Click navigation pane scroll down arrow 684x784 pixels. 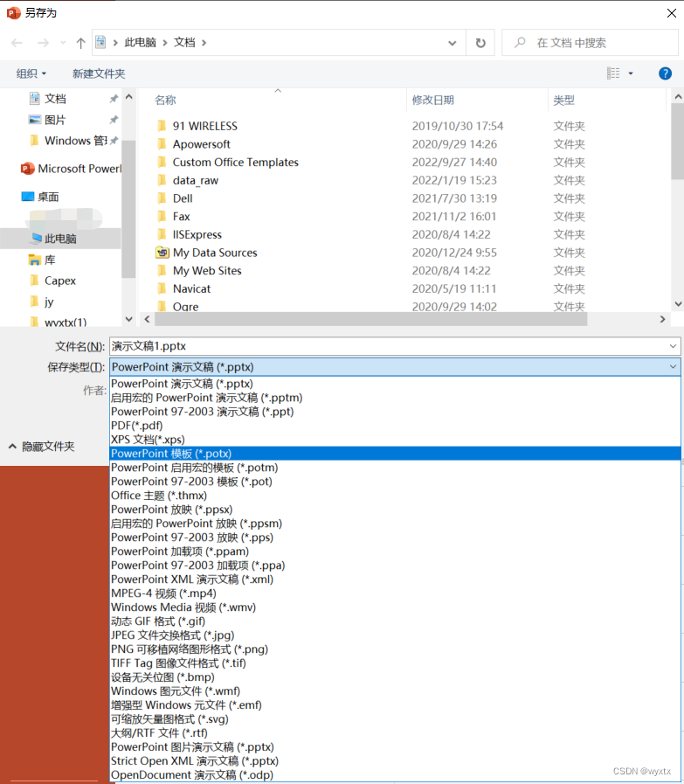click(x=129, y=319)
